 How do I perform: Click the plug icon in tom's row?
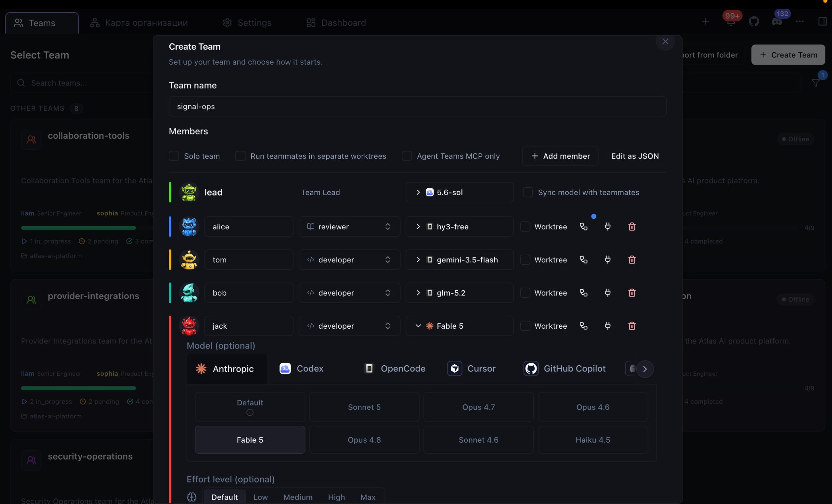pos(607,259)
